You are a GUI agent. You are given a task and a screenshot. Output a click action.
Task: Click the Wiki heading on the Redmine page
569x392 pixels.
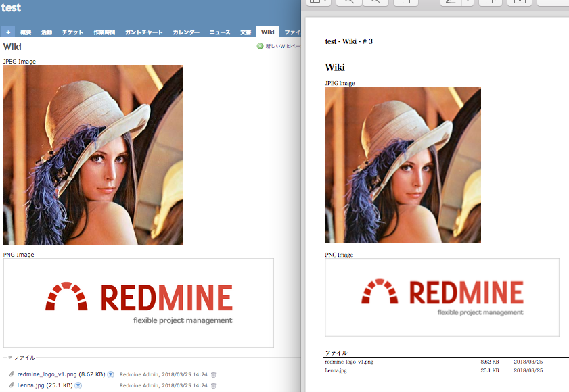12,47
